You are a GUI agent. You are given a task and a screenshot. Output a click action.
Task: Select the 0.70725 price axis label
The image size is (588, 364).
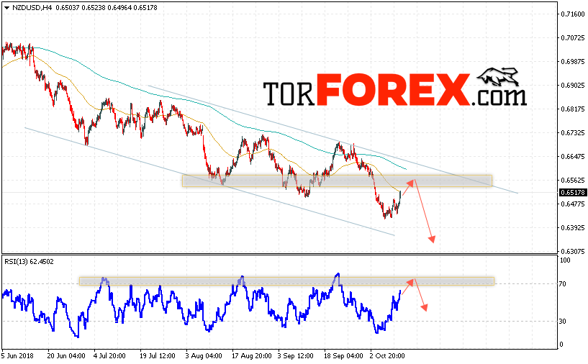coord(573,38)
